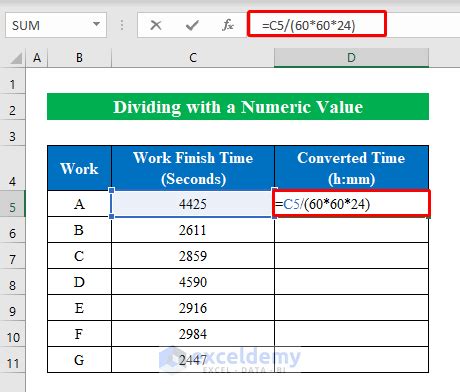Select row 2 header
This screenshot has height=392, width=460.
(x=13, y=107)
